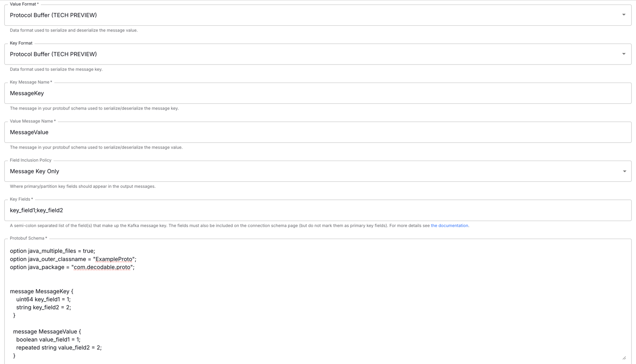Image resolution: width=636 pixels, height=364 pixels.
Task: Click the underlined 'com.decodable.proto' text
Action: (x=102, y=267)
